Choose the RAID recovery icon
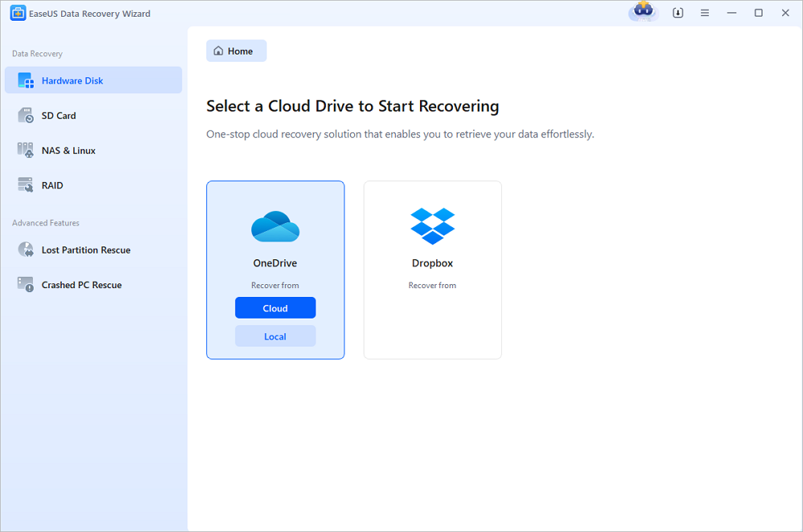The width and height of the screenshot is (803, 532). click(x=26, y=185)
